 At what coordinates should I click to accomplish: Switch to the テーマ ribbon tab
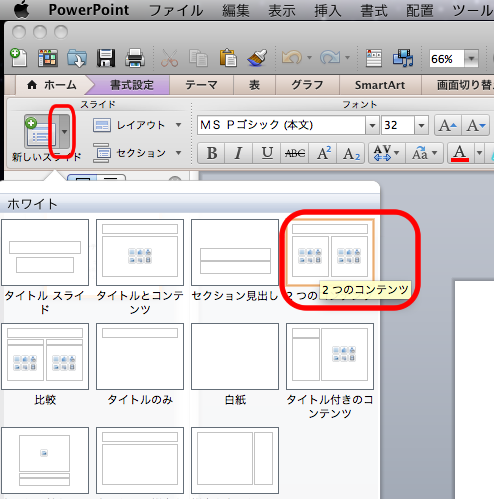coord(201,85)
